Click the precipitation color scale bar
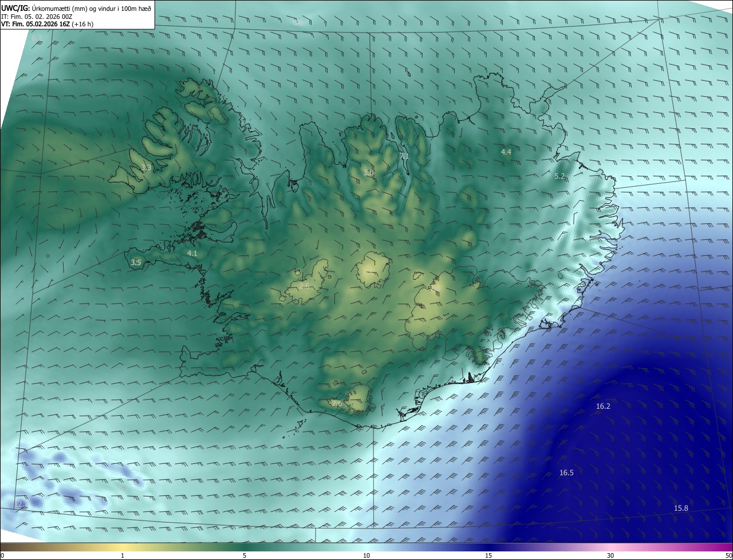733x560 pixels. [x=366, y=547]
